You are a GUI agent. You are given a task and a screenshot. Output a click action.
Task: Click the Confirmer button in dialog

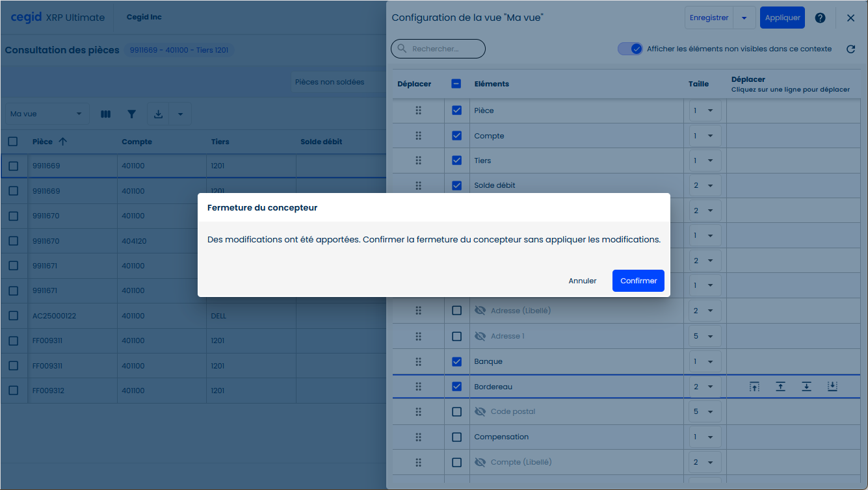[x=638, y=281]
